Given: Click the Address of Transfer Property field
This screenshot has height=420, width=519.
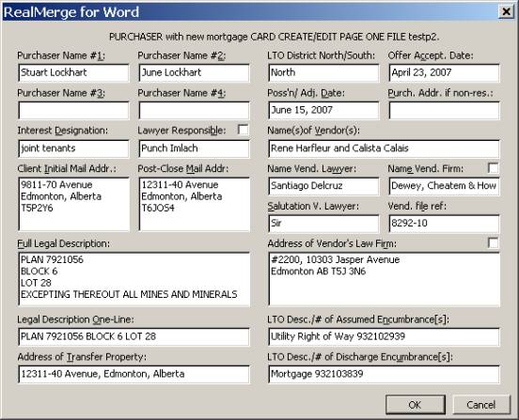Looking at the screenshot, I should pyautogui.click(x=134, y=374).
